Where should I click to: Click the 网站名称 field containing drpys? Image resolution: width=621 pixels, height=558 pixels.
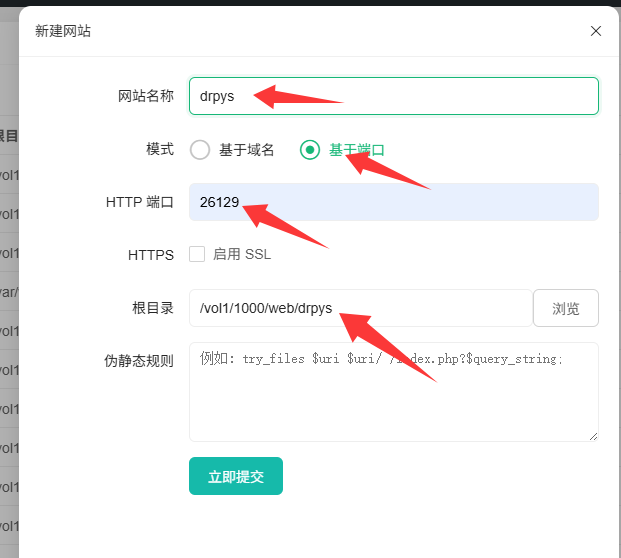pos(420,96)
